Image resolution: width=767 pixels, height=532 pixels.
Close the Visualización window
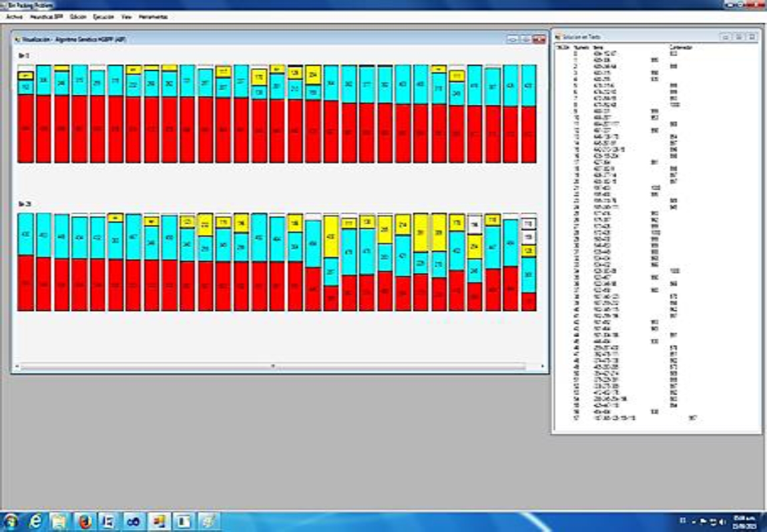[x=539, y=39]
